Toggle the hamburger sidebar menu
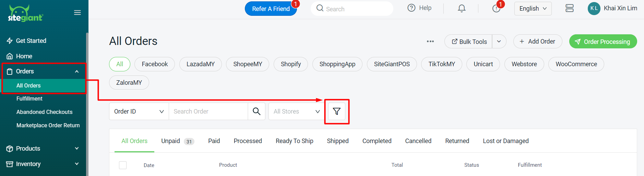 pos(77,12)
